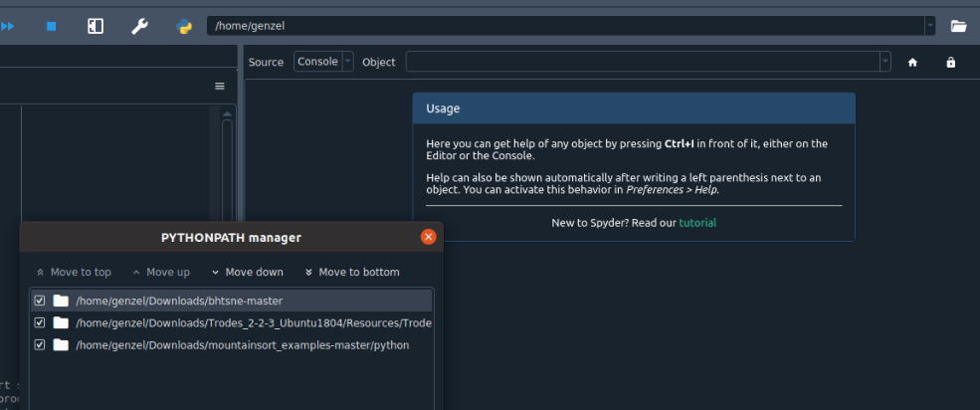Select /home/genzel/Downloads/bhtsne-master path row
Screen dimensions: 980x410
(x=231, y=301)
